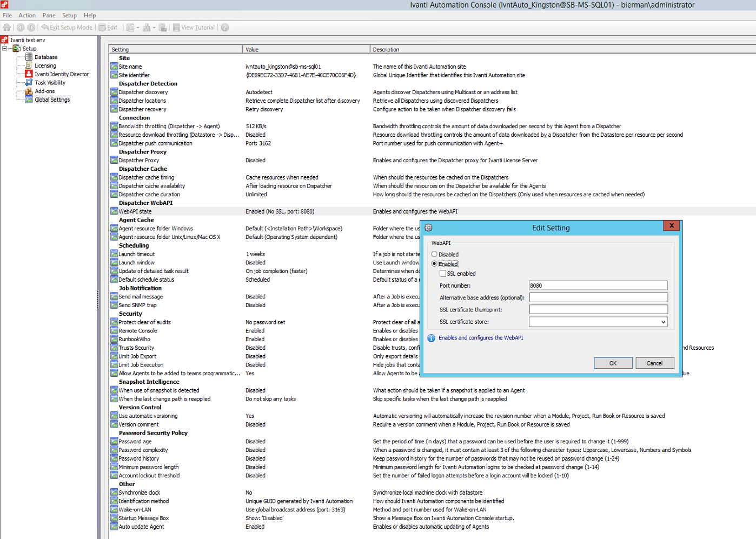Click Cancel in the Edit Setting dialog

[x=655, y=363]
